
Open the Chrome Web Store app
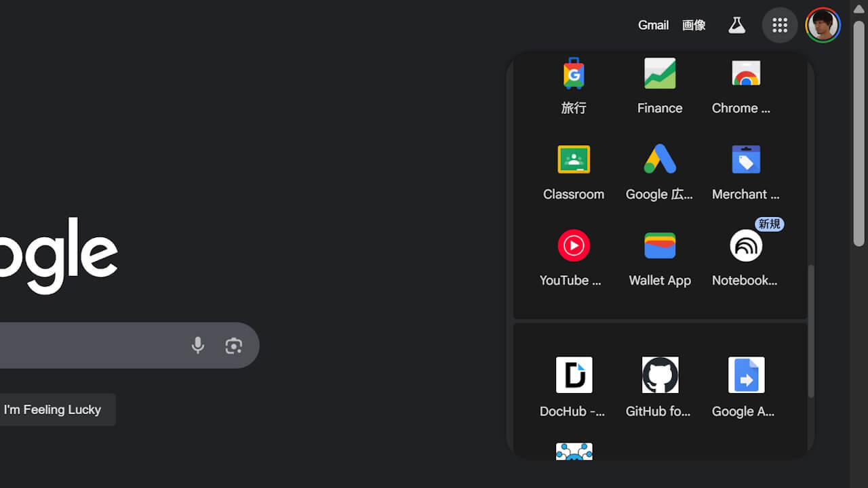pos(746,73)
